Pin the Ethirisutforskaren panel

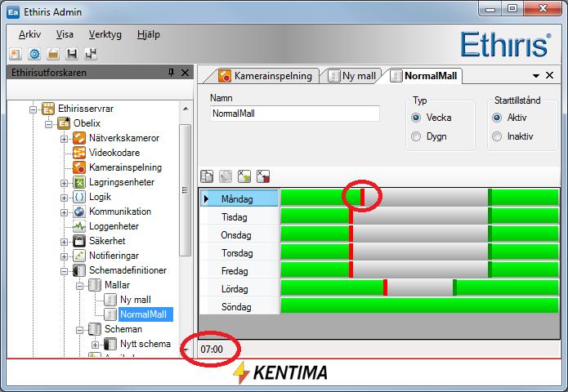tap(172, 73)
